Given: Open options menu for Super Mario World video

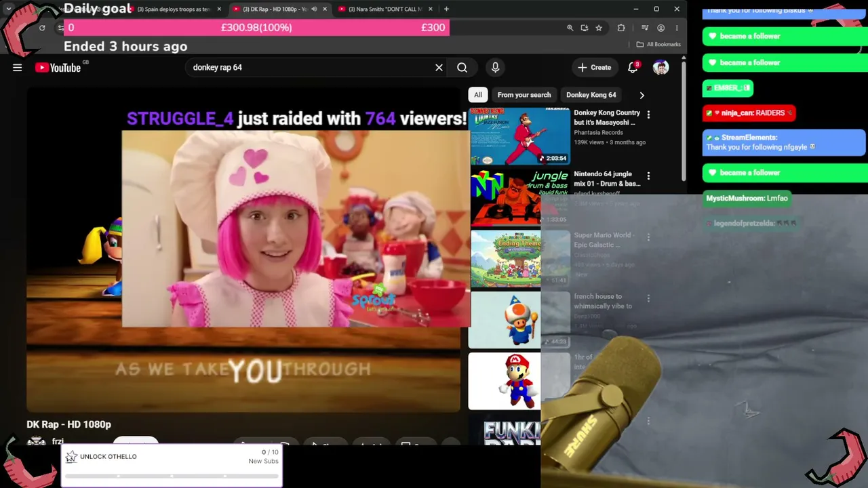Looking at the screenshot, I should (x=648, y=237).
